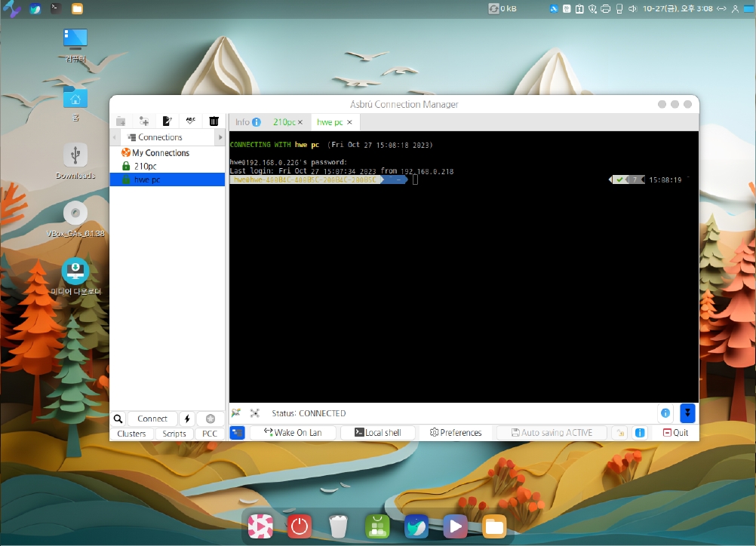Select 210pc in the connections list
This screenshot has height=546, width=756.
[146, 166]
